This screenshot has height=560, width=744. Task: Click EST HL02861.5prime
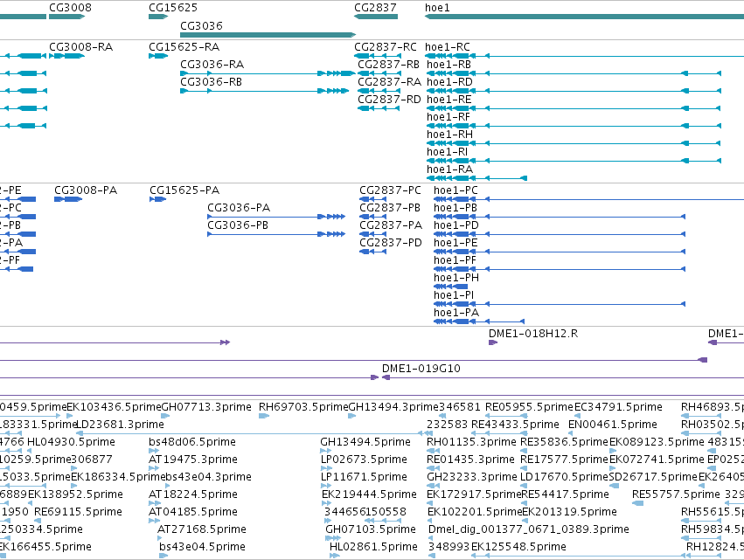point(373,547)
